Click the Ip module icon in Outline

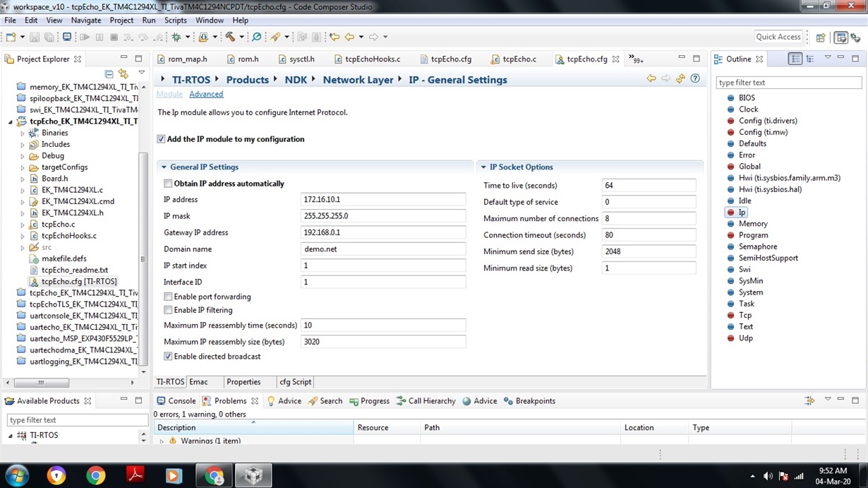(x=730, y=212)
